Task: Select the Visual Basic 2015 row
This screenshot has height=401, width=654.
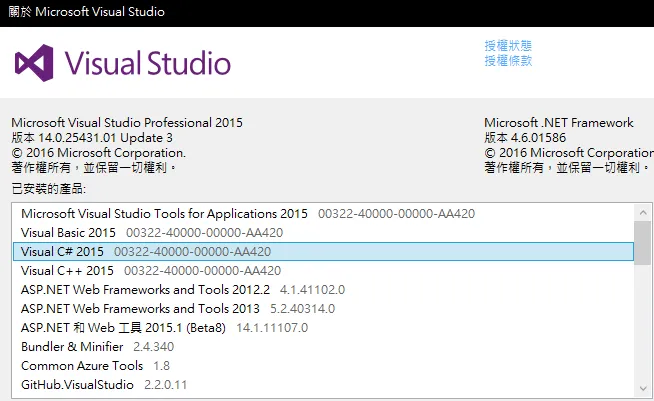Action: [x=323, y=232]
